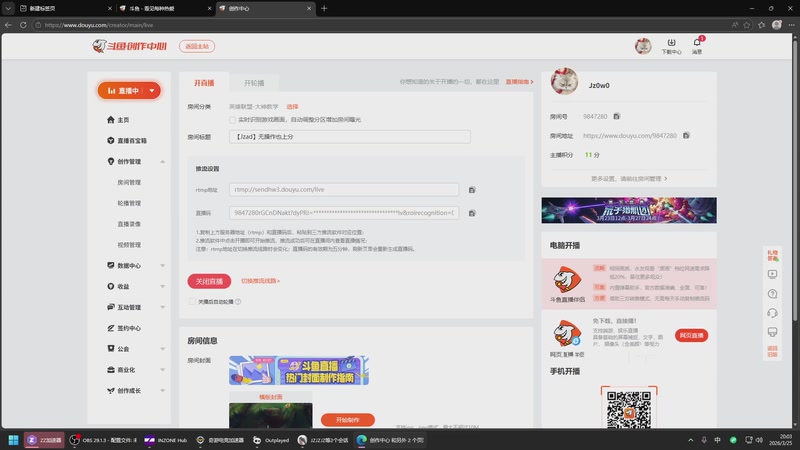Click the 网页直播 shark mascot icon
The image size is (800, 450).
(x=567, y=333)
